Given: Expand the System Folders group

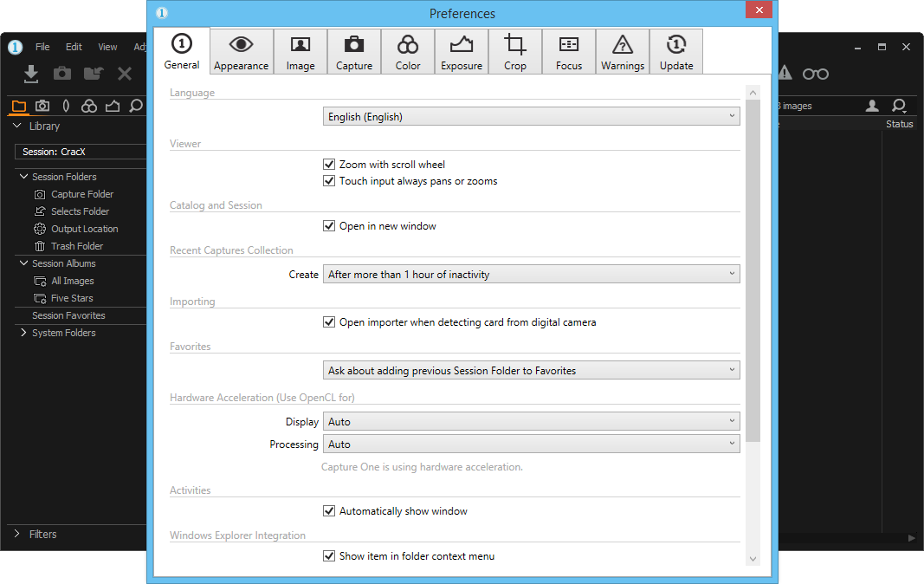Looking at the screenshot, I should tap(23, 333).
